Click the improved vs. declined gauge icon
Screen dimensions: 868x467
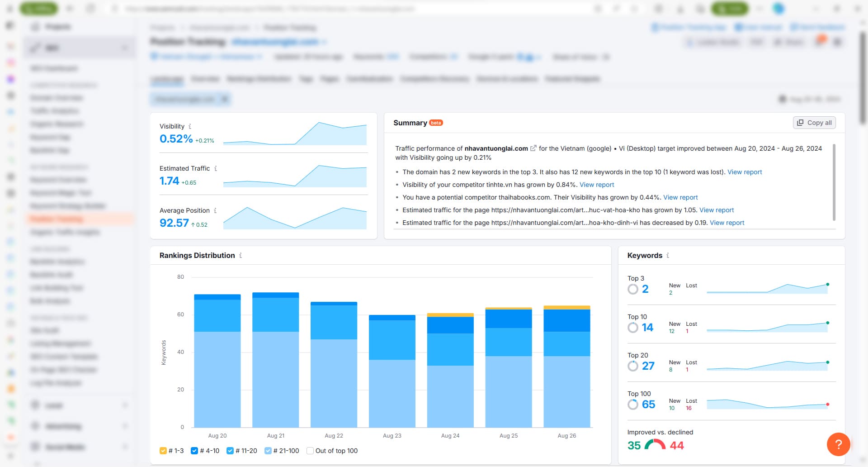pyautogui.click(x=655, y=444)
